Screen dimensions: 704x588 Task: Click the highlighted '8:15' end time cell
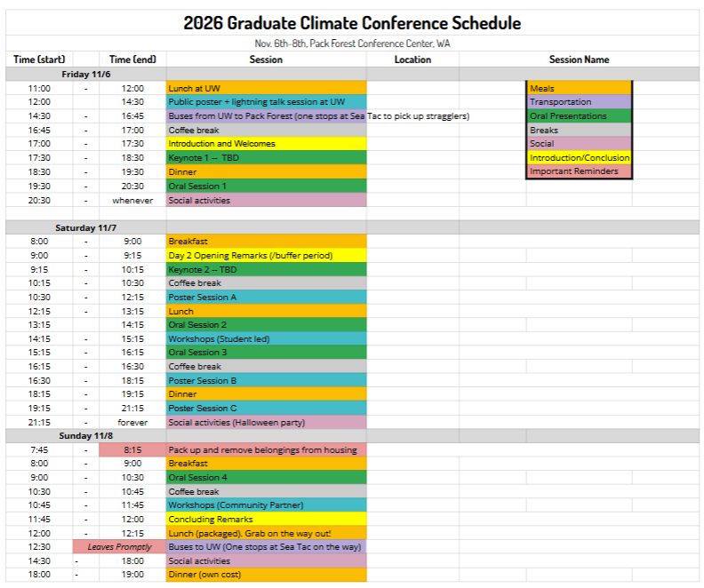click(132, 449)
